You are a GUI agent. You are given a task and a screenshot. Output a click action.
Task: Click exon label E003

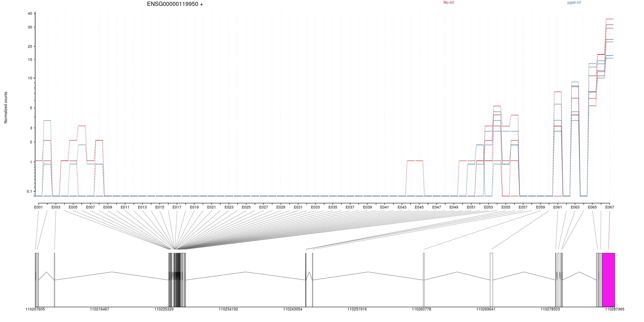[x=56, y=207]
